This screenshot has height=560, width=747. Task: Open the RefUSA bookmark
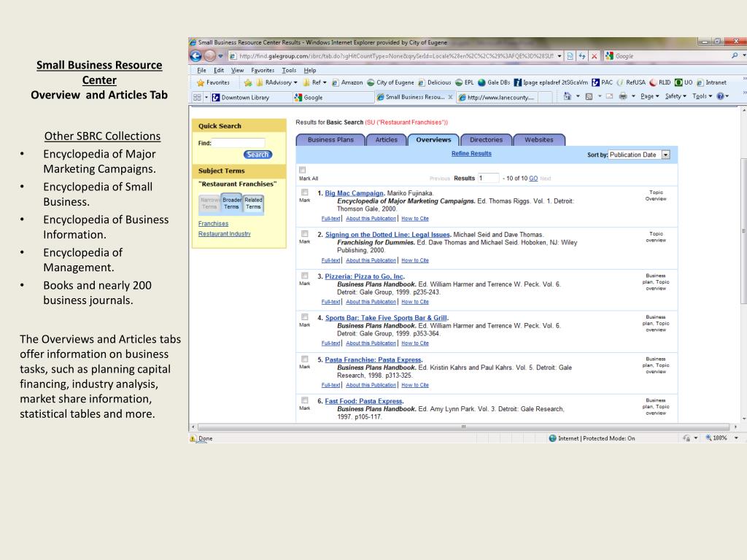click(631, 82)
